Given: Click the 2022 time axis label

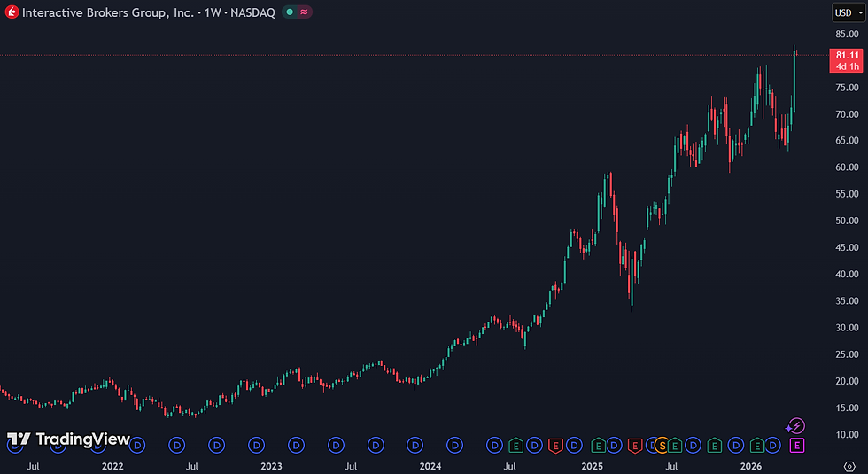Looking at the screenshot, I should pyautogui.click(x=112, y=467).
